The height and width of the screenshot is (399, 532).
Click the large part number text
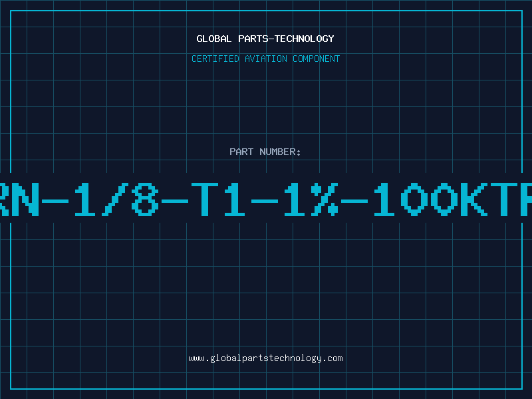point(266,199)
